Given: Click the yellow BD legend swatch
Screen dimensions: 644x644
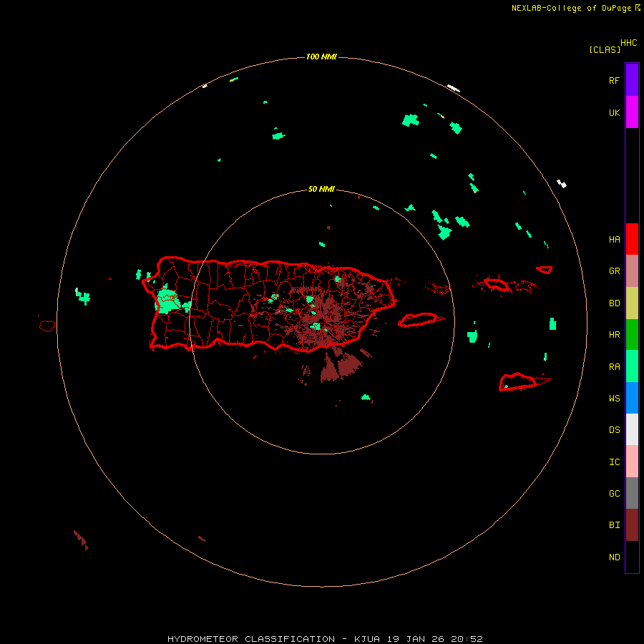Looking at the screenshot, I should coord(632,303).
